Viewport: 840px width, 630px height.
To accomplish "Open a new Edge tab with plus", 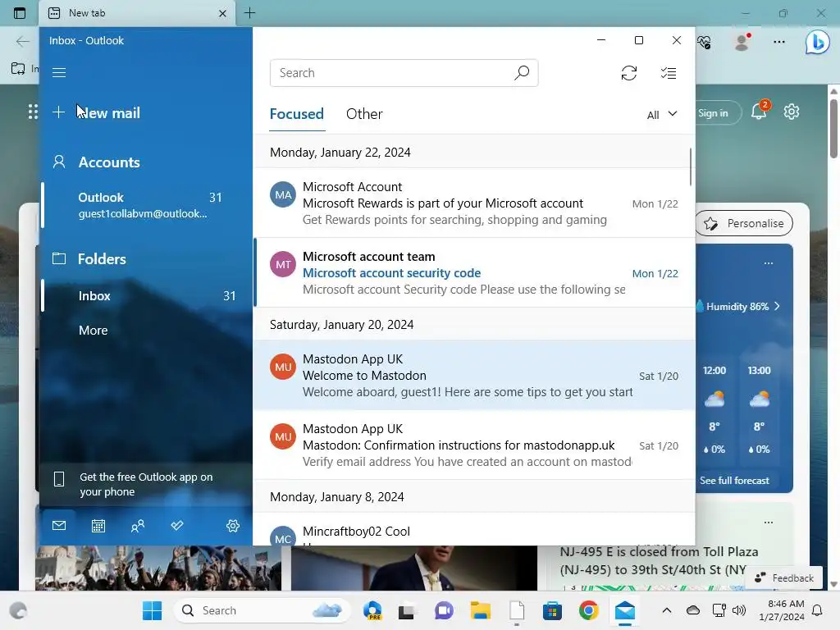I will click(249, 13).
